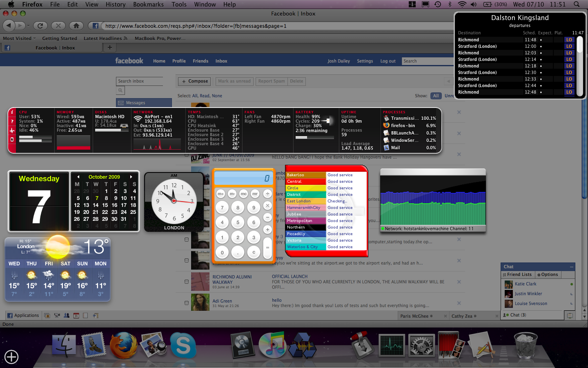Click the Getting Started bookmark
Image resolution: width=588 pixels, height=368 pixels.
pos(60,38)
